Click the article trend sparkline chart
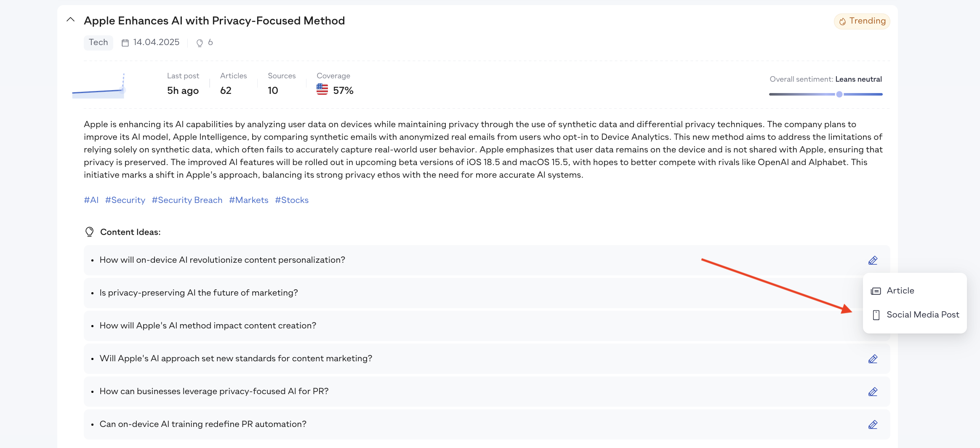The height and width of the screenshot is (448, 980). (99, 86)
